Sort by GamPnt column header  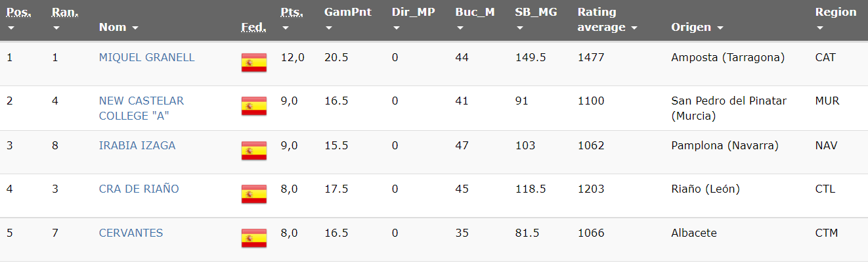coord(347,12)
